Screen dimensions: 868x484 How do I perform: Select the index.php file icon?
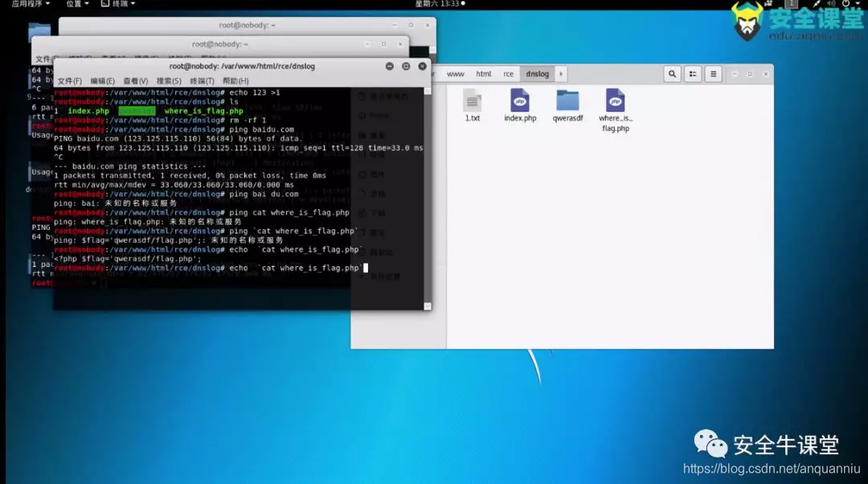coord(520,105)
